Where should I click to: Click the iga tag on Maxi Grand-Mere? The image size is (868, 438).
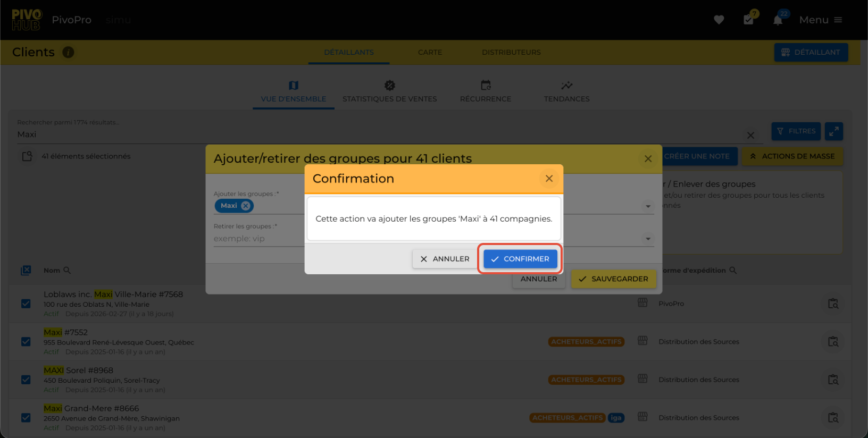pyautogui.click(x=616, y=418)
